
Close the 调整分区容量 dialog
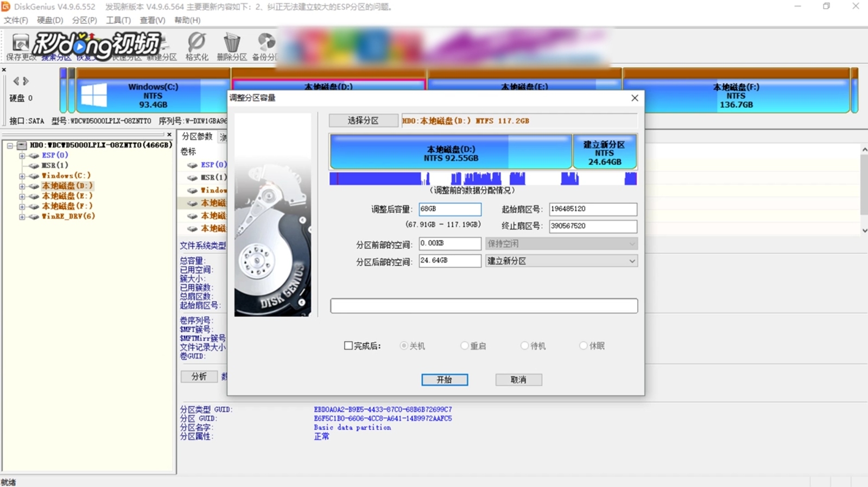click(x=635, y=98)
